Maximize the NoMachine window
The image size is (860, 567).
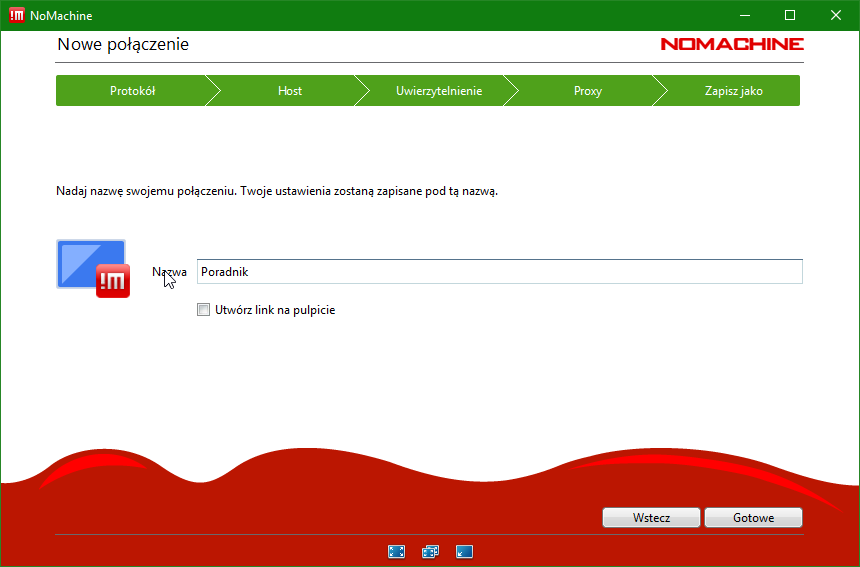coord(789,15)
